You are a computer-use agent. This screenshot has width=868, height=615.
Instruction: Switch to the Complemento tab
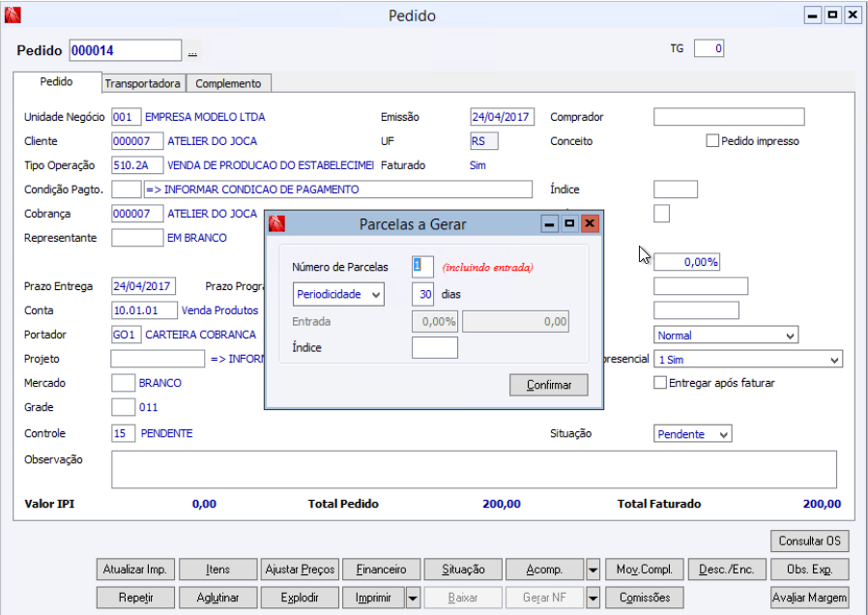pos(228,83)
